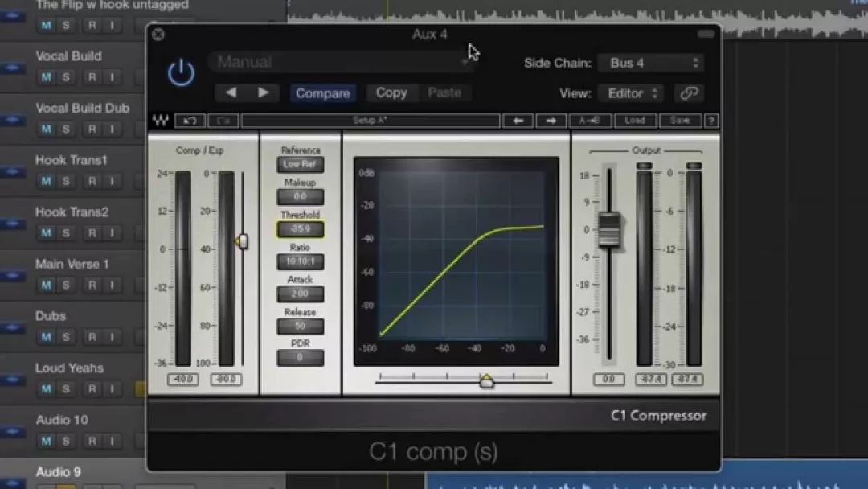Mute the Dubs track
Viewport: 868px width, 489px height.
coord(47,337)
